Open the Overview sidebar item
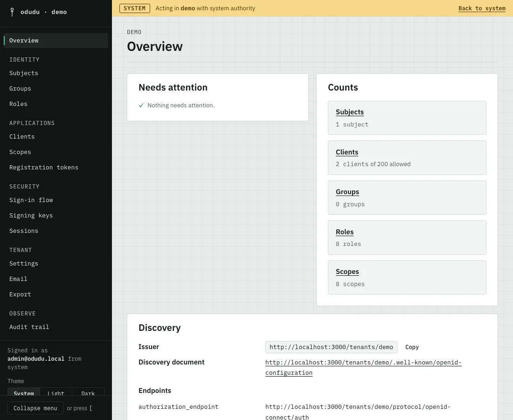 [55, 41]
